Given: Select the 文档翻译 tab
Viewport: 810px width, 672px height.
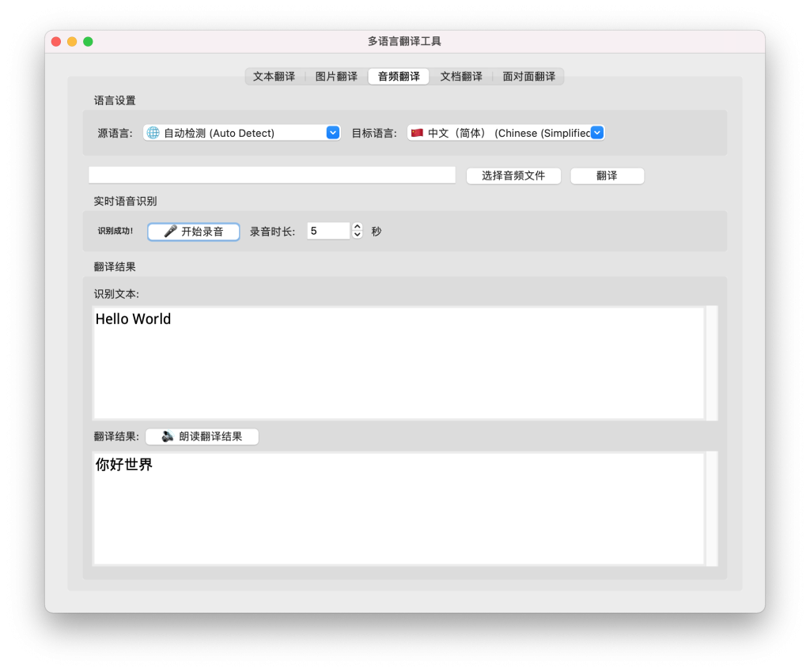Looking at the screenshot, I should pos(461,77).
